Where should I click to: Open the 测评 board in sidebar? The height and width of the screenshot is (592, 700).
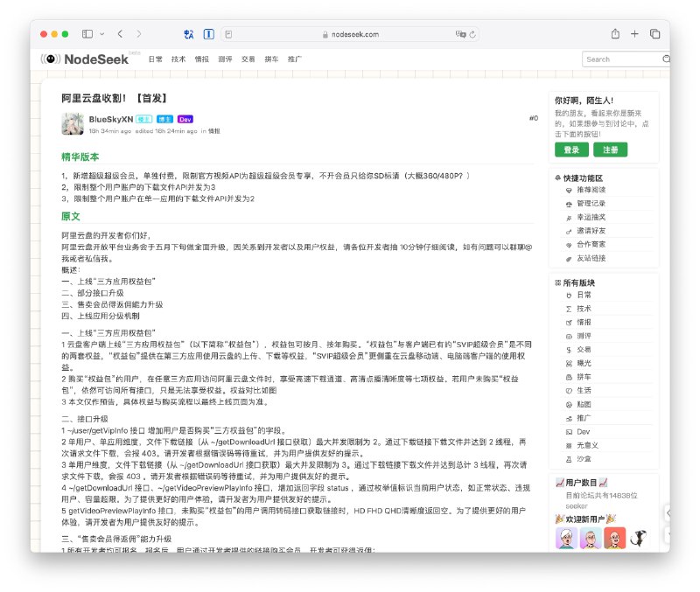pos(584,336)
